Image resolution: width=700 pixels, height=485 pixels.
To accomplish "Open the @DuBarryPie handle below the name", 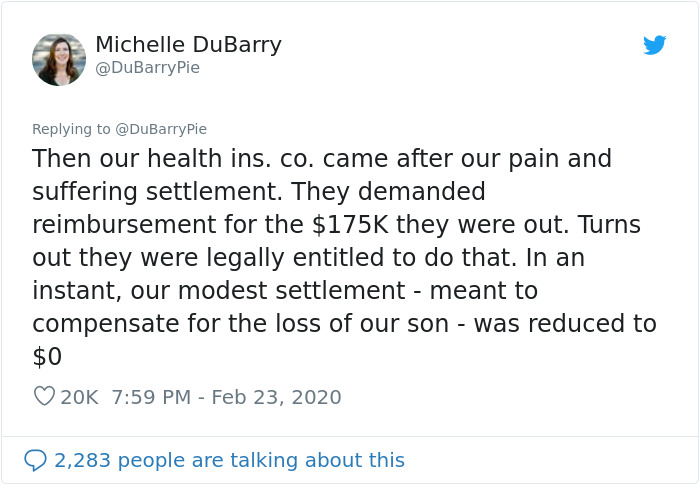I will pos(147,68).
